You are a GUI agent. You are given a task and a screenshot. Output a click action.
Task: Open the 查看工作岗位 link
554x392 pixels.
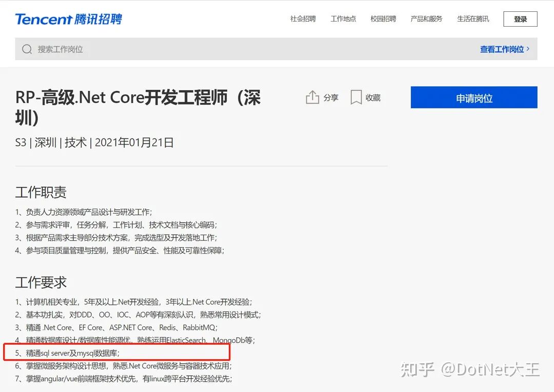tap(505, 49)
